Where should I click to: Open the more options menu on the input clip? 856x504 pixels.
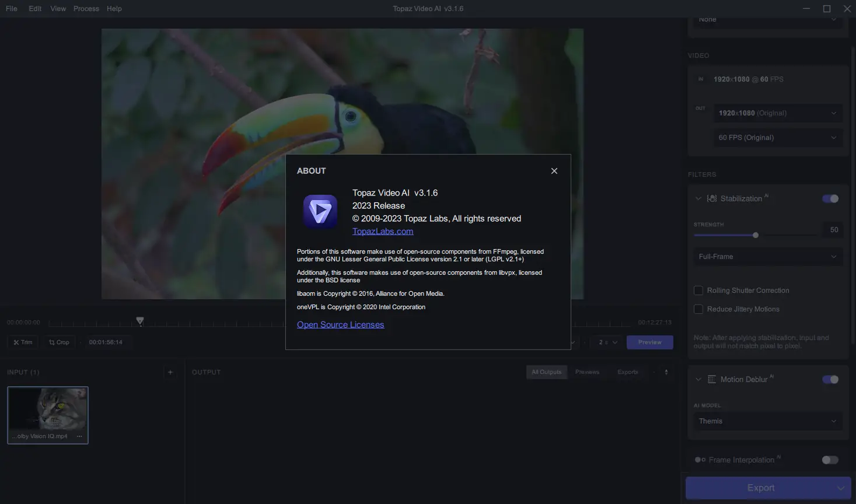[79, 436]
